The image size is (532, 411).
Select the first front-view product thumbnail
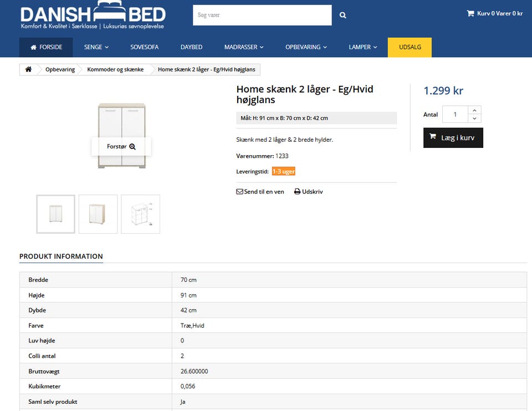click(x=55, y=214)
